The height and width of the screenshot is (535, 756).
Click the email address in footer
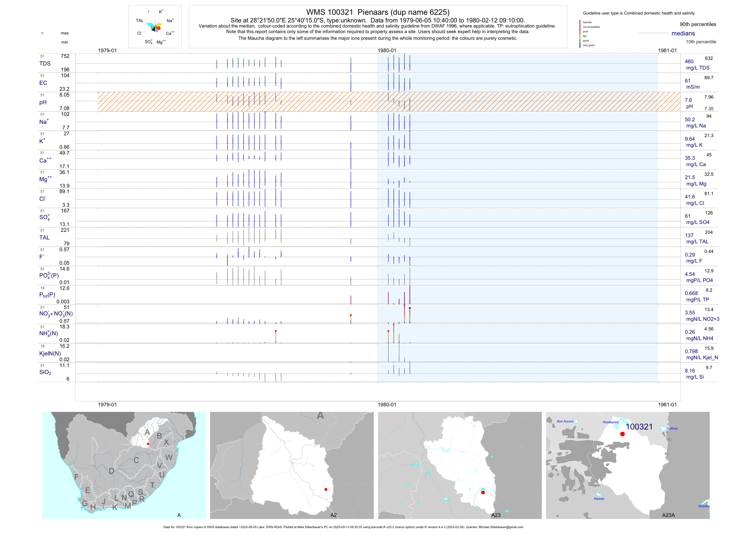(x=501, y=527)
